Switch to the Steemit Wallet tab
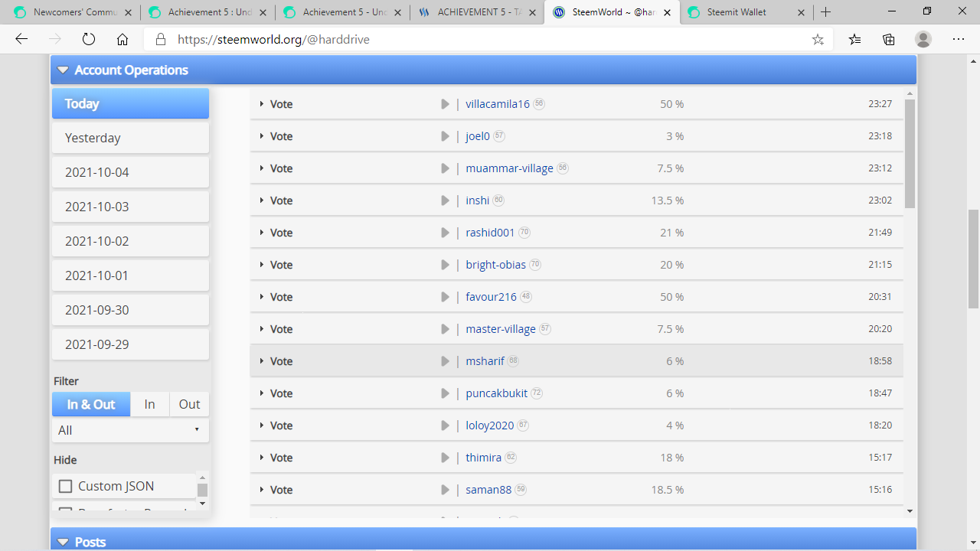Viewport: 980px width, 551px height. click(735, 12)
